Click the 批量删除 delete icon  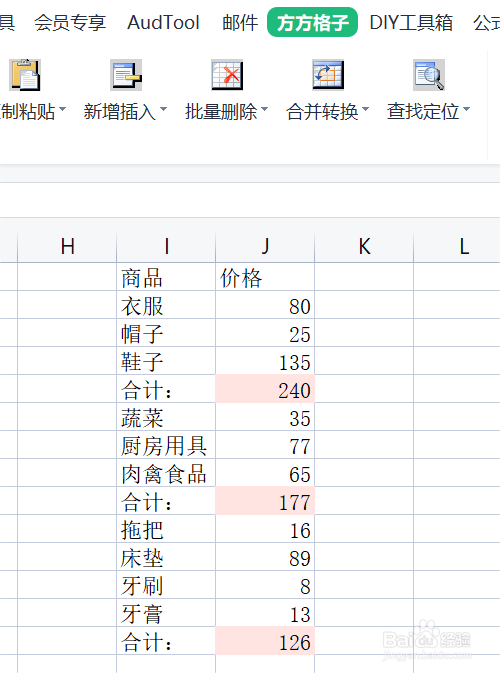pos(227,75)
